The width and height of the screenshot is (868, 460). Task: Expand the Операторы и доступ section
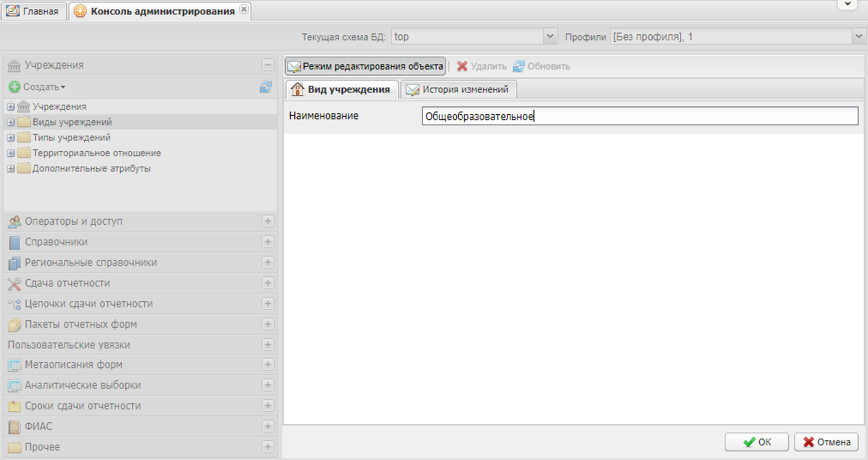(268, 221)
